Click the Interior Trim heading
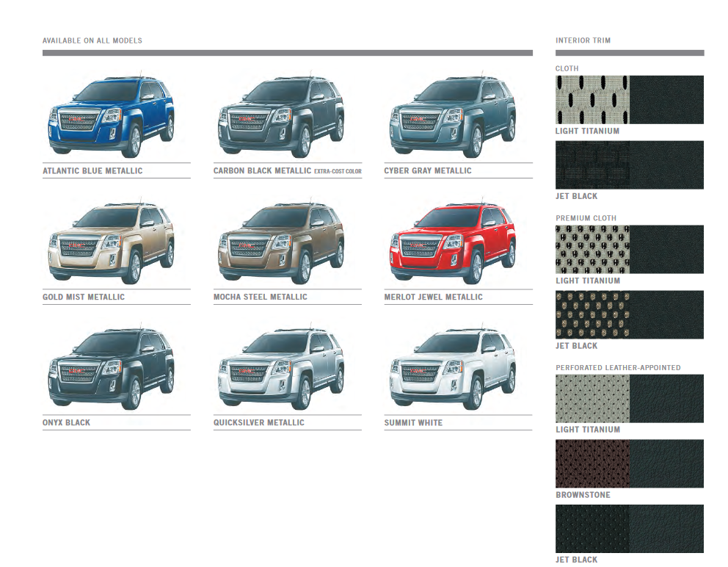Viewport: 728px width, 567px height. point(583,41)
